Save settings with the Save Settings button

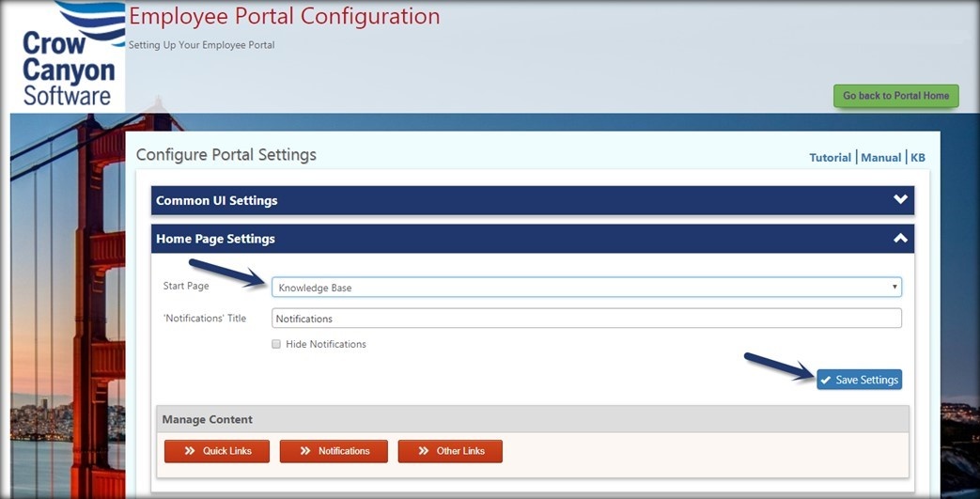pos(859,380)
